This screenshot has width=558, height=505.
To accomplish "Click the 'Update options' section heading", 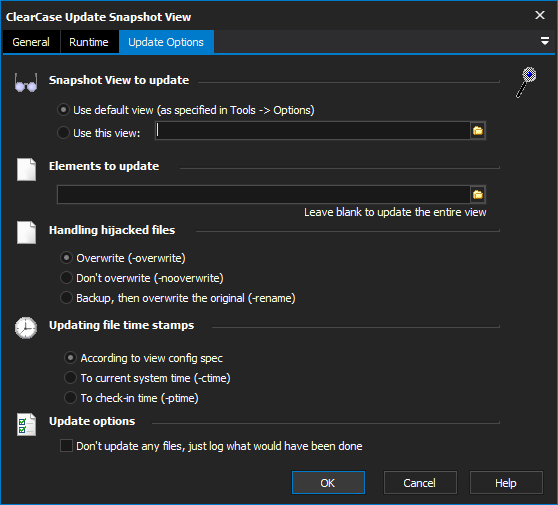I will 92,421.
